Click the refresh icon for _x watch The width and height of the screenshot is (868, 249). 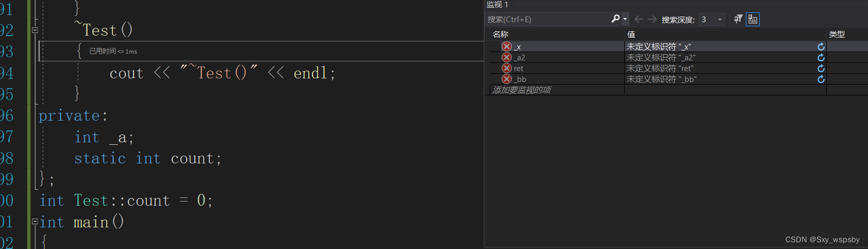pyautogui.click(x=821, y=46)
